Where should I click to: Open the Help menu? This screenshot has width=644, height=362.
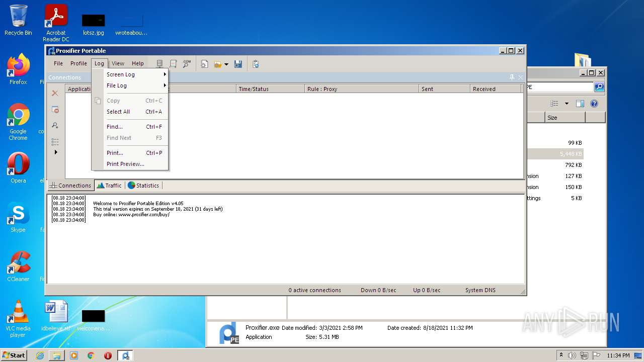pyautogui.click(x=138, y=63)
